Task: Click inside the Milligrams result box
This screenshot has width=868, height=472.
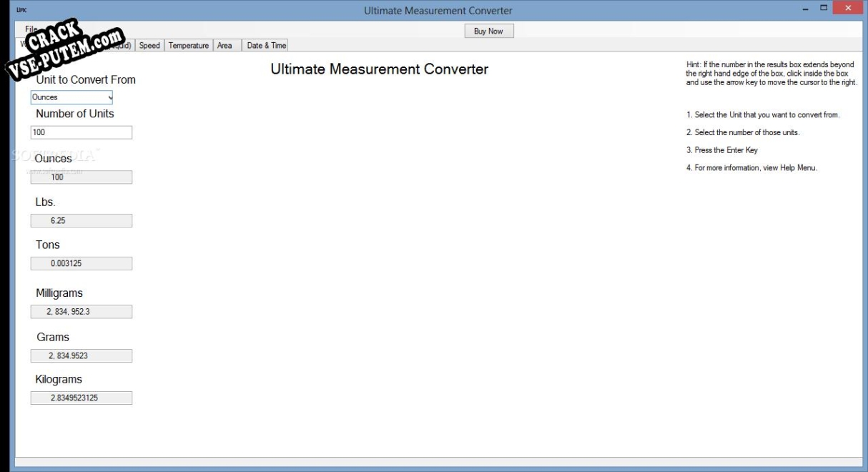Action: coord(82,312)
